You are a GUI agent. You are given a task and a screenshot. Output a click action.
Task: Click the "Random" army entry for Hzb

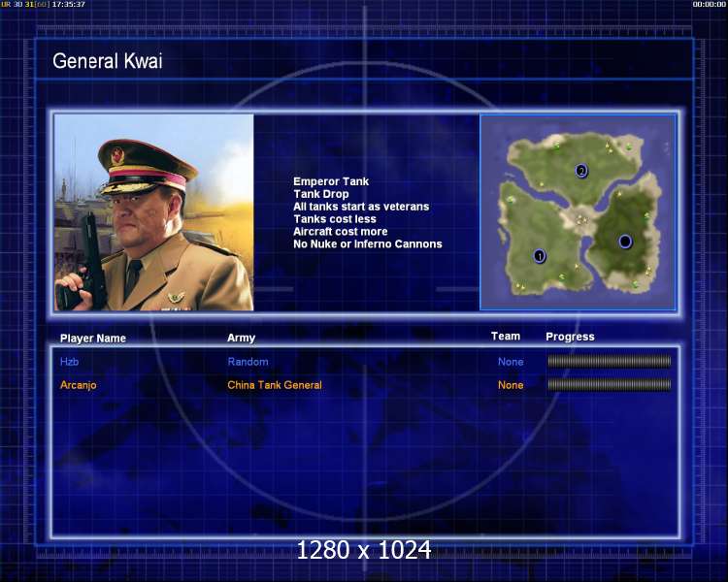(248, 362)
